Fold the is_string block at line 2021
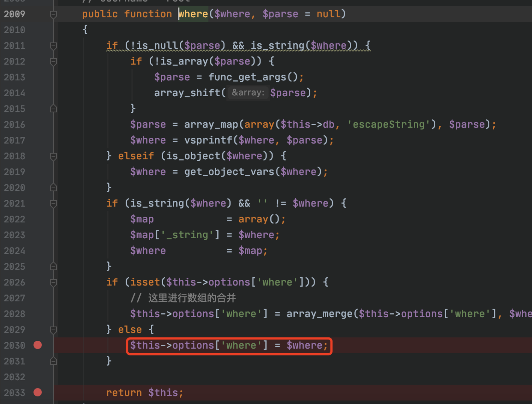Image resolution: width=532 pixels, height=404 pixels. tap(53, 204)
